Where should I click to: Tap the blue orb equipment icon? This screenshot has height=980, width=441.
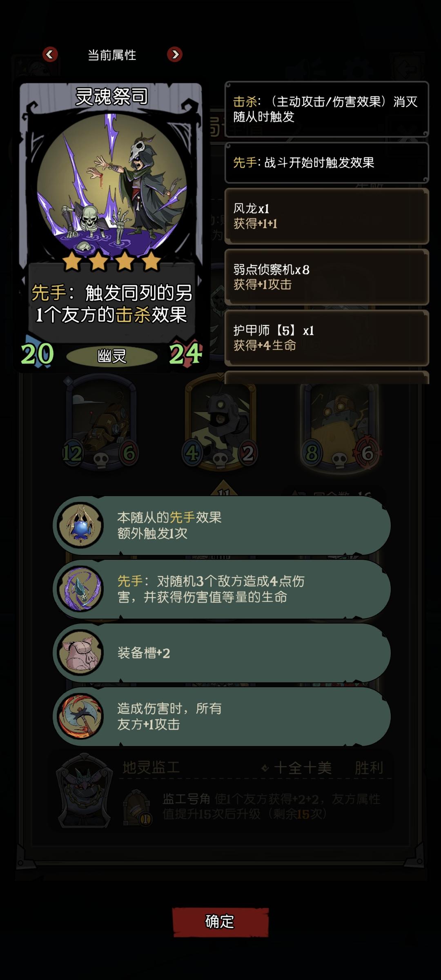point(81,526)
